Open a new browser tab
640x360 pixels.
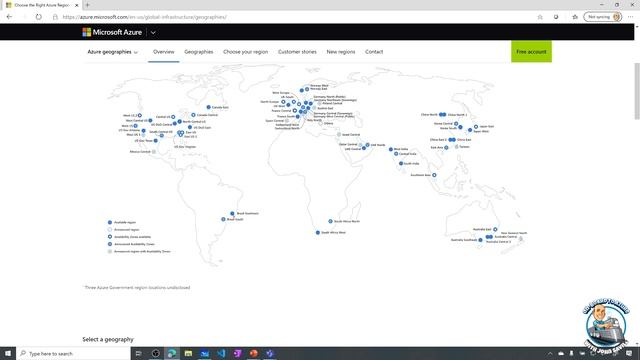click(x=87, y=5)
